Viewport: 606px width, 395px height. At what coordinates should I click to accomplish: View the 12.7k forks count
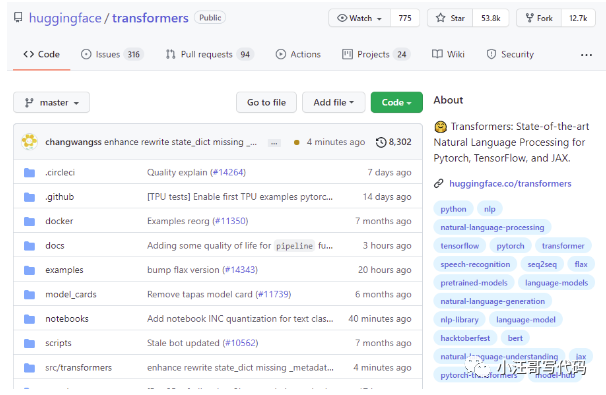(x=578, y=18)
